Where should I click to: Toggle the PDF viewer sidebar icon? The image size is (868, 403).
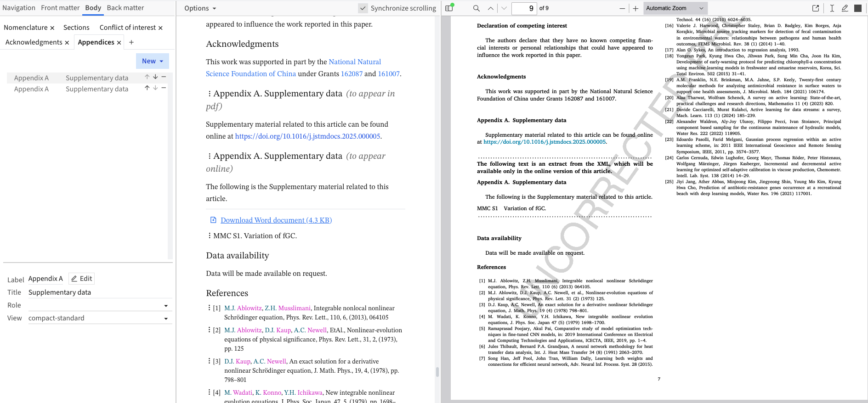pos(449,8)
